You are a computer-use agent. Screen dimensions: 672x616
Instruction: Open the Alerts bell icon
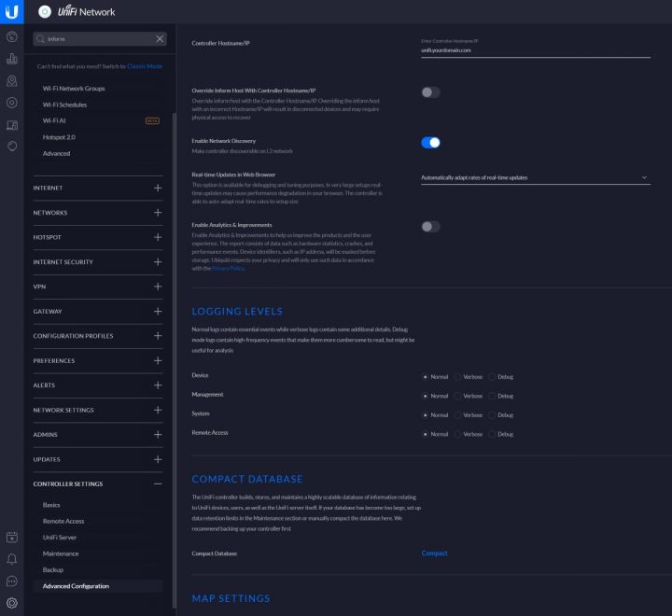coord(11,559)
